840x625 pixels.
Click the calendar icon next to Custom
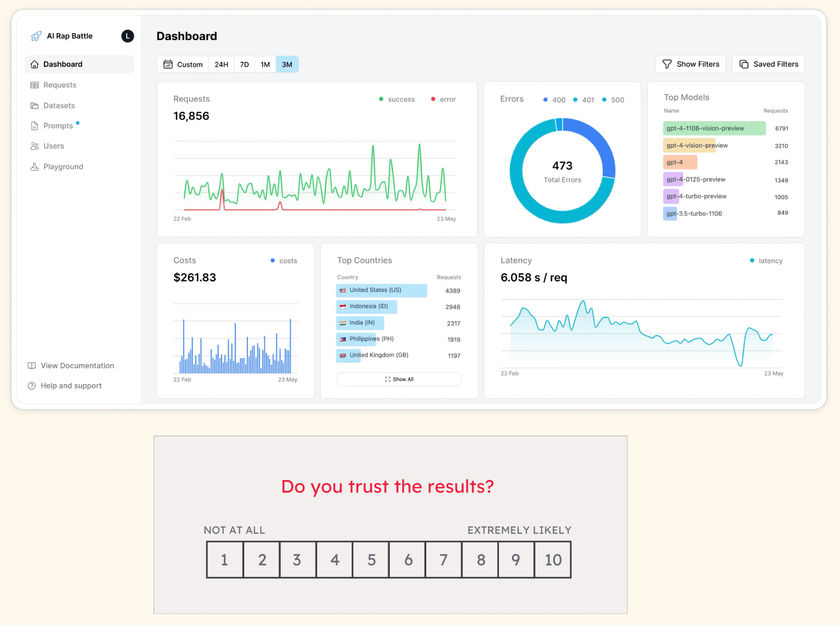[169, 64]
